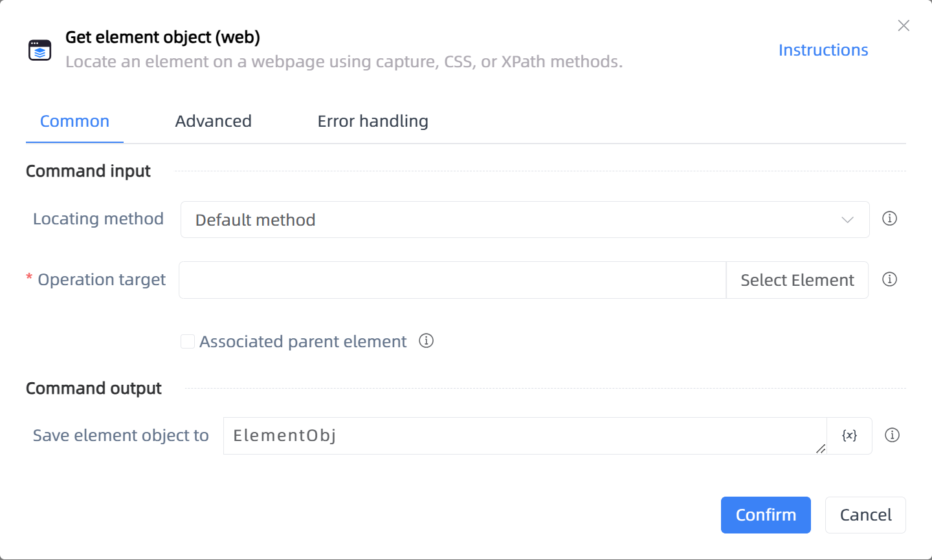Open info tooltip for Operation target
The image size is (932, 560).
(x=890, y=279)
